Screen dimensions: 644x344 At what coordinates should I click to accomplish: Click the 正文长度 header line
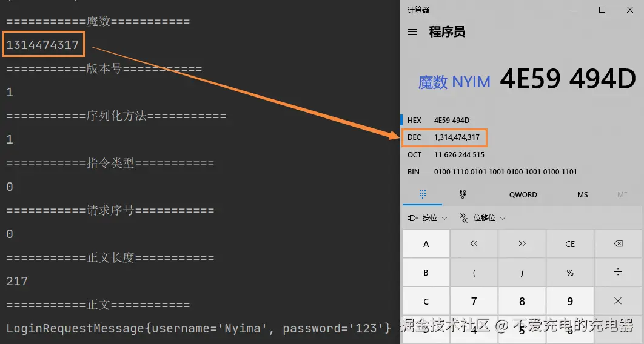110,257
